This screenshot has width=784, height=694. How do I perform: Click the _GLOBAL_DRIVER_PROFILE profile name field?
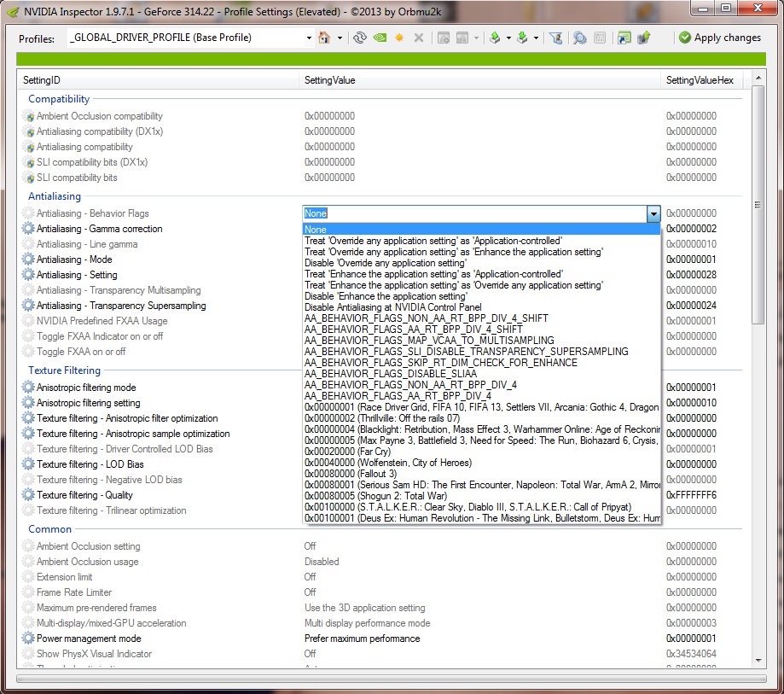click(x=185, y=38)
